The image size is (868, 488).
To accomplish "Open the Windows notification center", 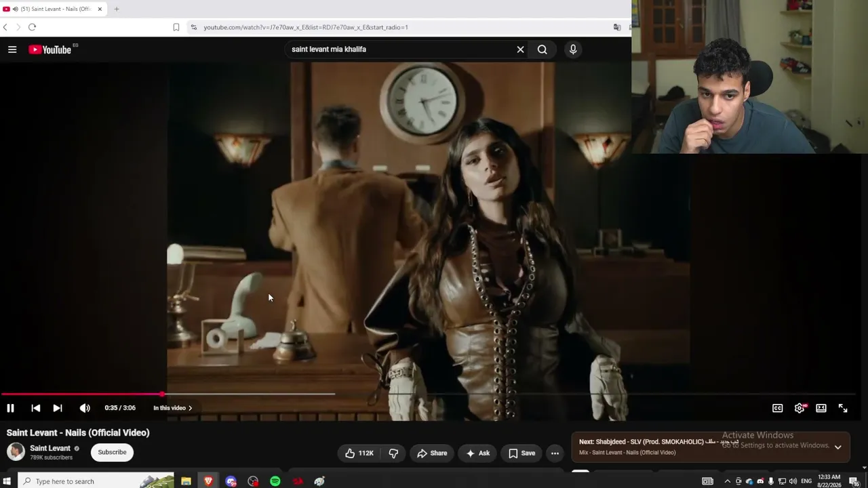I will pos(854,481).
